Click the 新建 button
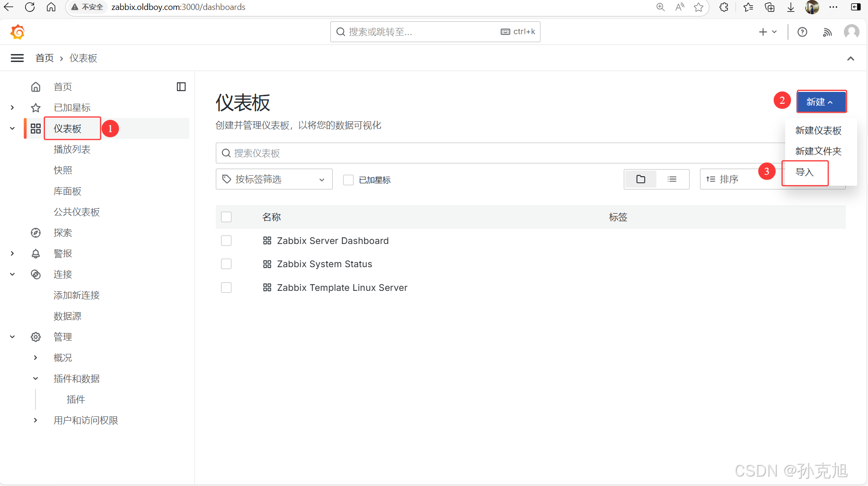This screenshot has height=486, width=868. pyautogui.click(x=822, y=101)
